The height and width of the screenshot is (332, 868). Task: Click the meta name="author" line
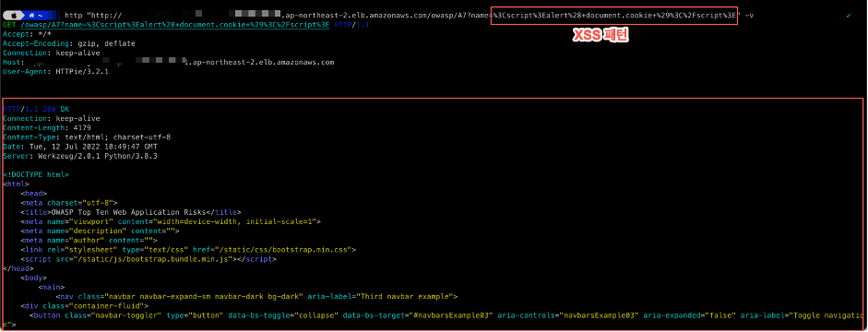click(x=89, y=240)
